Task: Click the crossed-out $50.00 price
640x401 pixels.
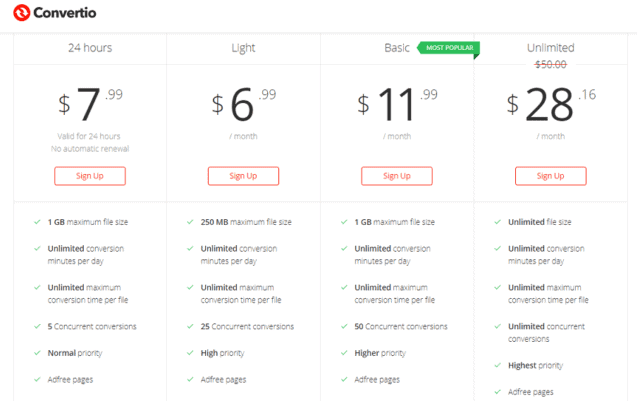Action: 551,64
